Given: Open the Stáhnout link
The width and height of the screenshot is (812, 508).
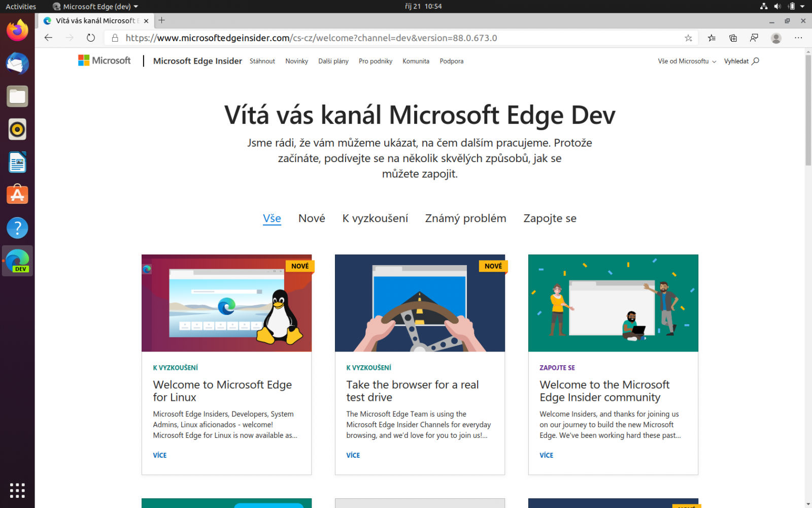Looking at the screenshot, I should click(262, 61).
